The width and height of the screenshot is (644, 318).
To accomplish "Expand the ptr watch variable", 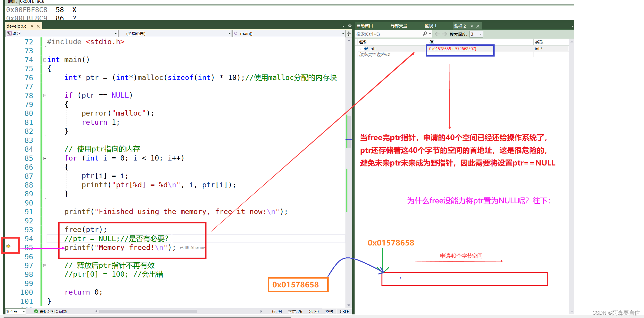I will pos(361,49).
